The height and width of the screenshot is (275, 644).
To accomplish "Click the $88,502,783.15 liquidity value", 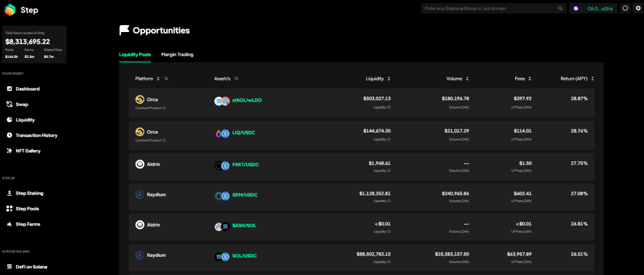I will pos(374,254).
